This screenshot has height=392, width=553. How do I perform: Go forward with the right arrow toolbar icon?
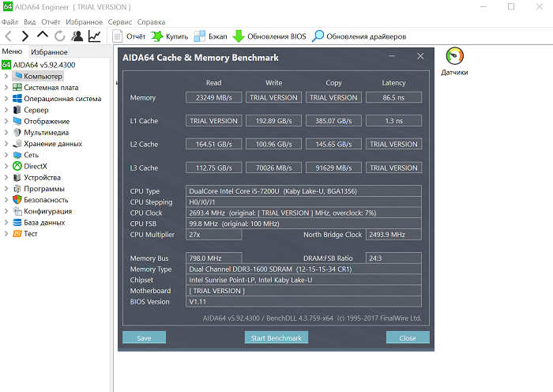24,36
